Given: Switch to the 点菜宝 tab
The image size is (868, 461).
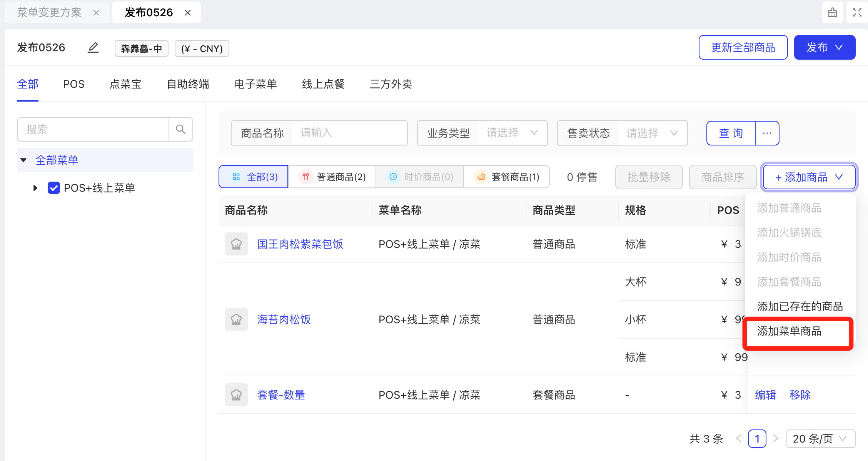Looking at the screenshot, I should (125, 84).
